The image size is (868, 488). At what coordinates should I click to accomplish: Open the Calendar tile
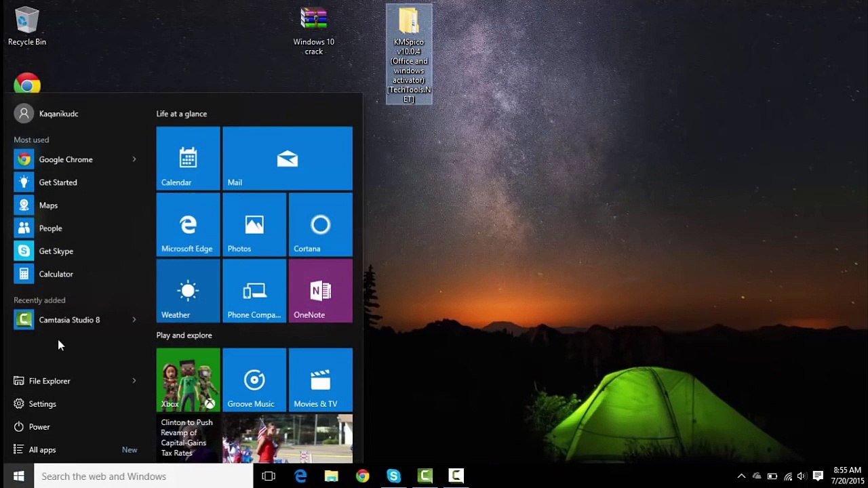188,158
